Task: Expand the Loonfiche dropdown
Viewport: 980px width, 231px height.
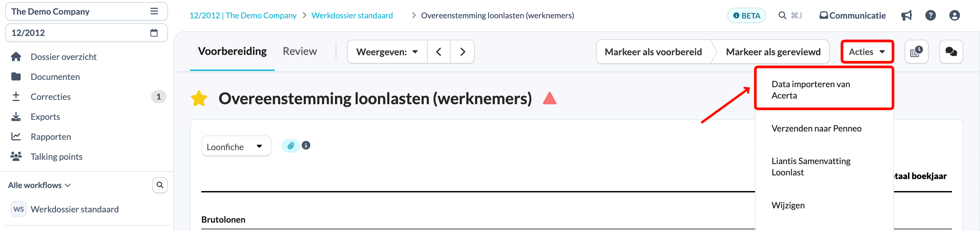Action: coord(236,146)
